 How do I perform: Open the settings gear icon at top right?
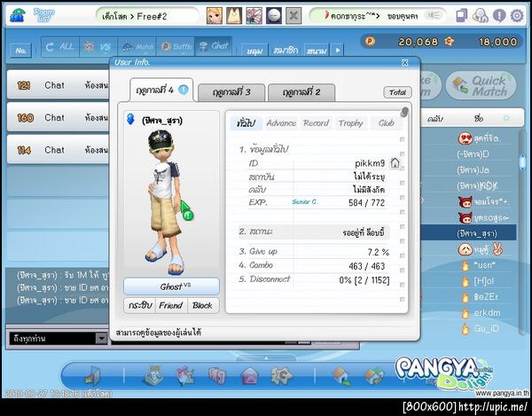[517, 16]
